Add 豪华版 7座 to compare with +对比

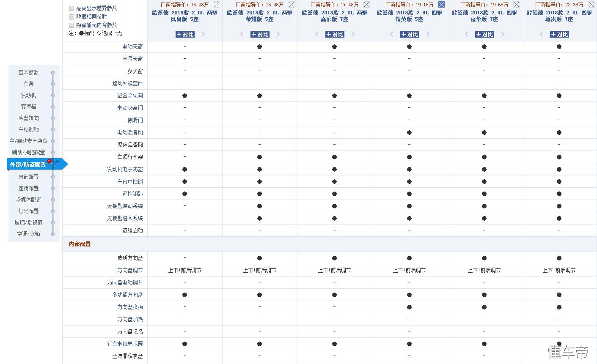click(484, 34)
